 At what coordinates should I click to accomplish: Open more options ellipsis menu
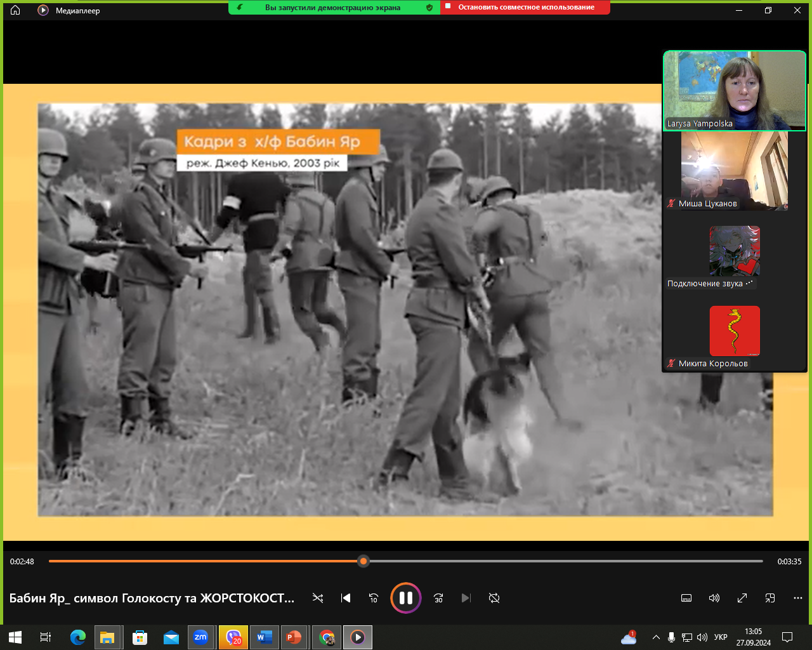coord(798,598)
